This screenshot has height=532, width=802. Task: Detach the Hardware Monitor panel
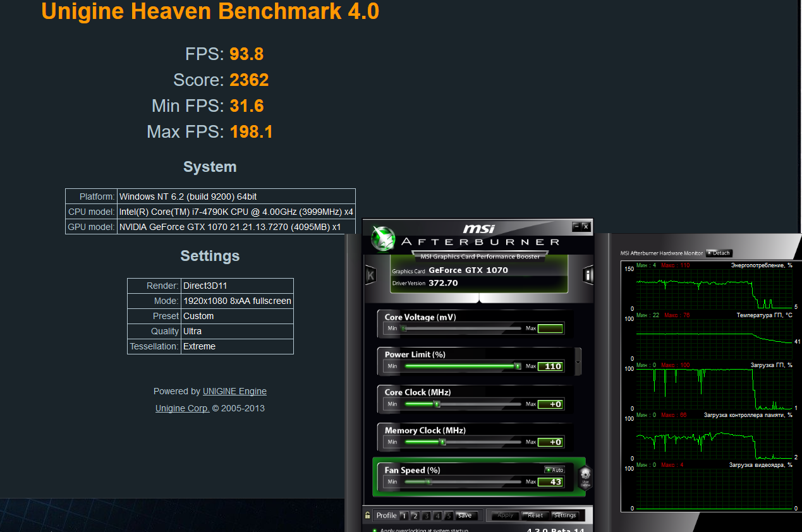pos(719,253)
